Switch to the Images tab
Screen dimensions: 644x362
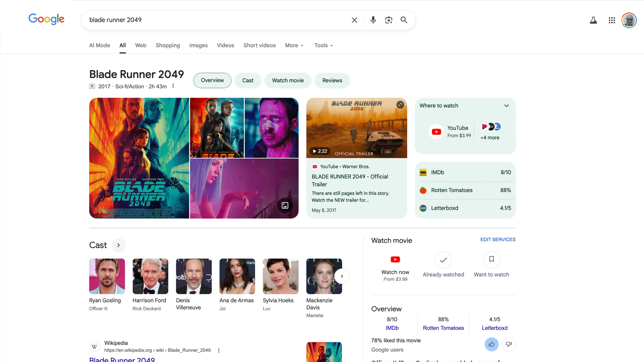pos(198,45)
